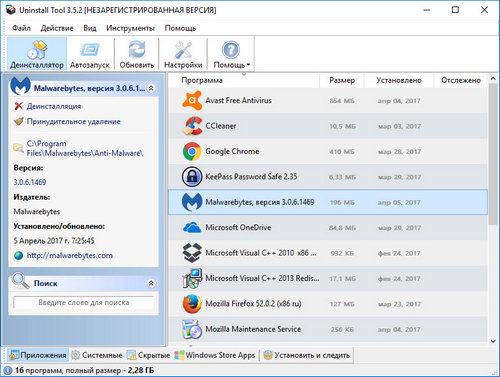Select KeePass Password Safe 2.35 row

(x=328, y=177)
